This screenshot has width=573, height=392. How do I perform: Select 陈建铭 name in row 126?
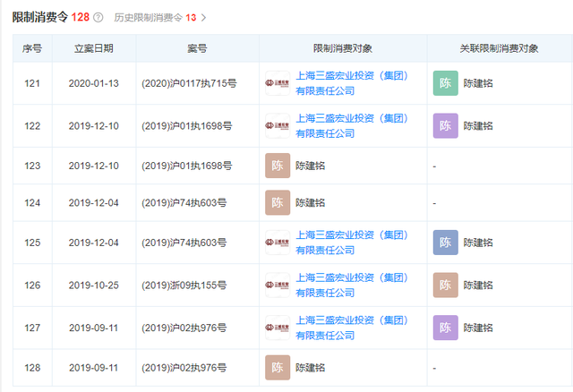click(478, 285)
